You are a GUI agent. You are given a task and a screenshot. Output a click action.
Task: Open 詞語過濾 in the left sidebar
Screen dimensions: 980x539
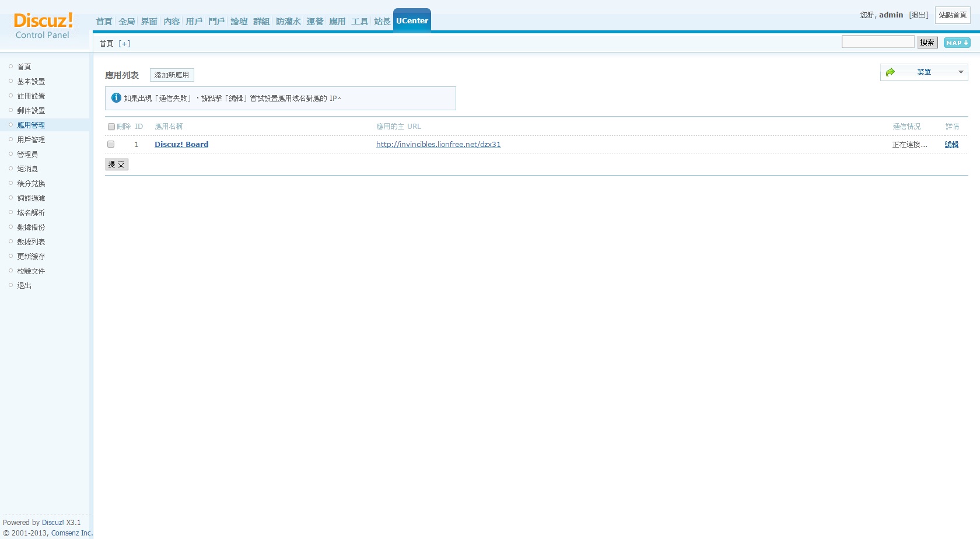(31, 198)
